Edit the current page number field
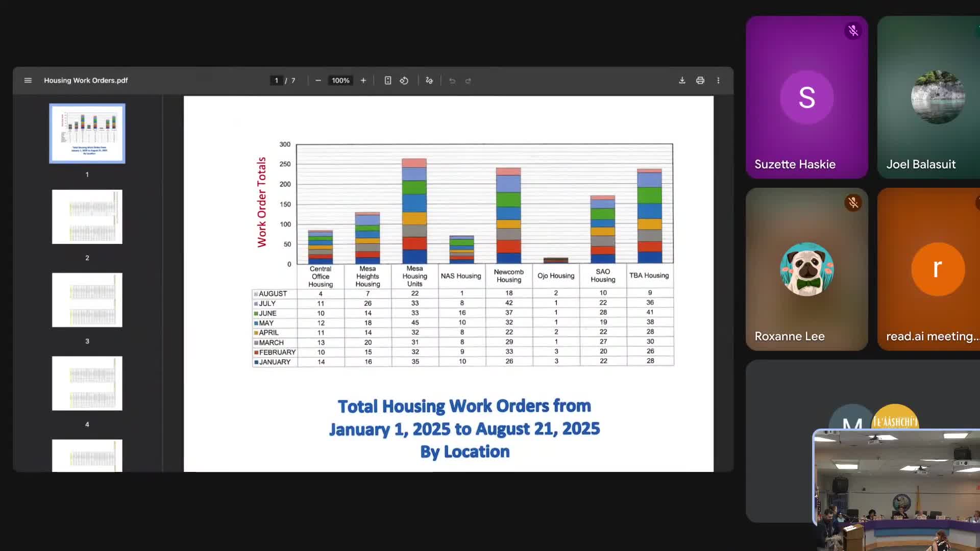Viewport: 980px width, 551px height. (276, 81)
